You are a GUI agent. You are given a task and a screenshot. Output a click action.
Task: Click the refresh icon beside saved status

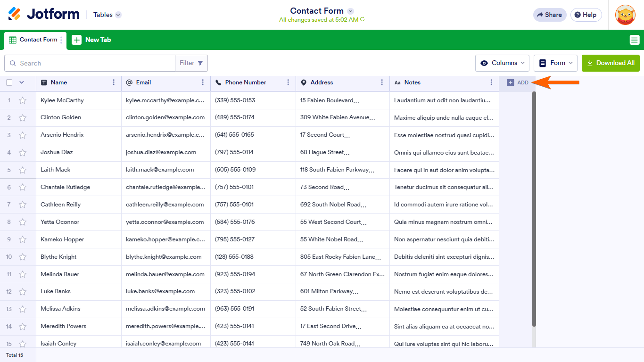[x=363, y=20]
